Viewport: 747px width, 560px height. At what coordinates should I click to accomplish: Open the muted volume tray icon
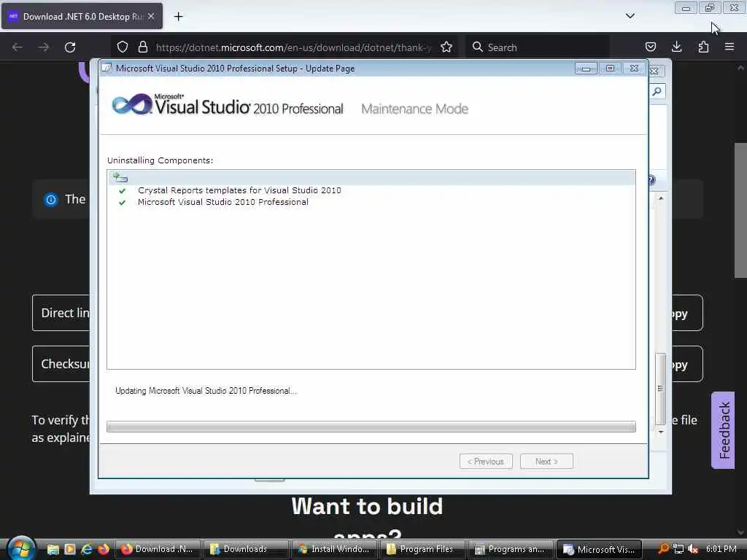pyautogui.click(x=693, y=549)
